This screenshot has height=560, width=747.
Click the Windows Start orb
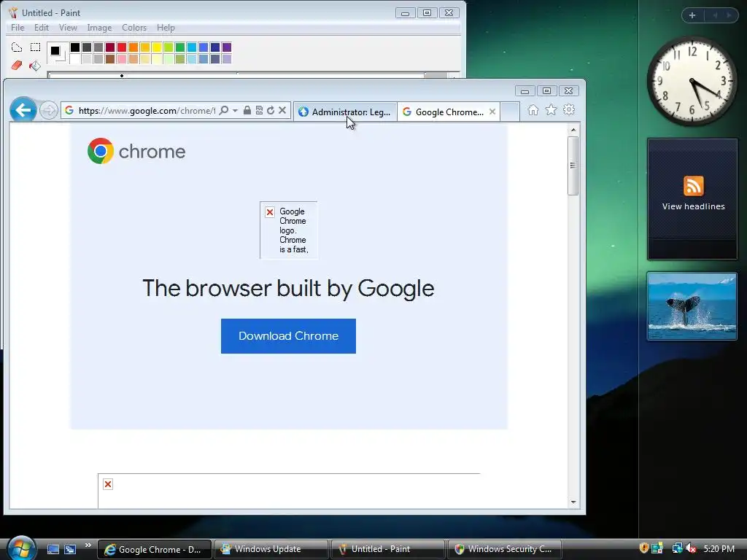(x=20, y=548)
